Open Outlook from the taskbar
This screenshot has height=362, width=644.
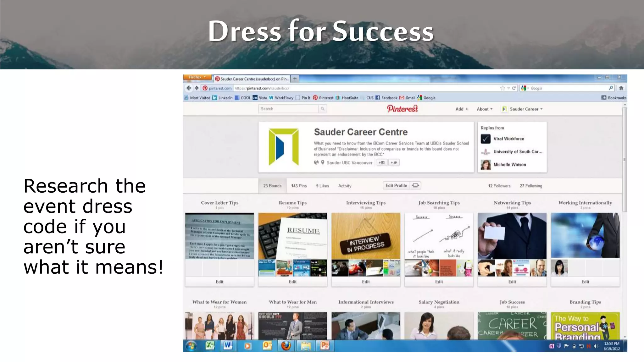[x=267, y=346]
